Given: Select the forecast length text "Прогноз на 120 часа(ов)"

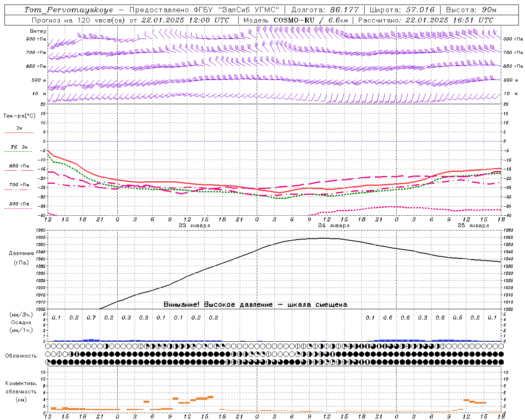Looking at the screenshot, I should pyautogui.click(x=78, y=20).
